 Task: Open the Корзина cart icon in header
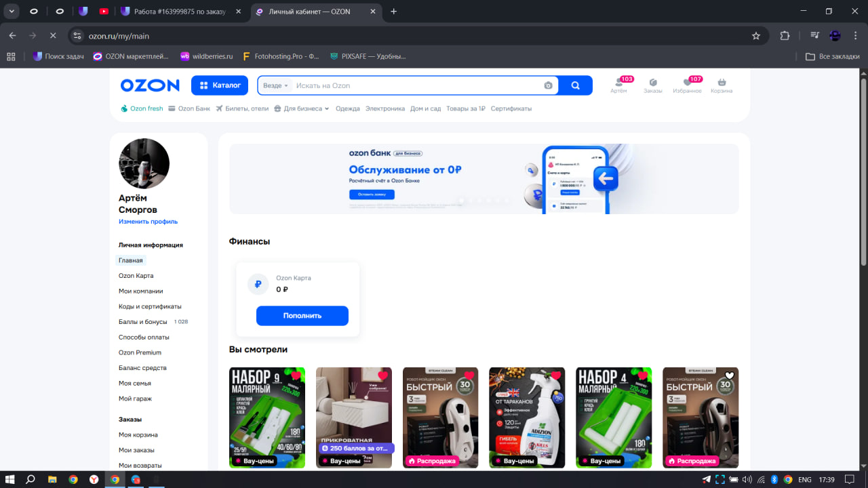(722, 85)
